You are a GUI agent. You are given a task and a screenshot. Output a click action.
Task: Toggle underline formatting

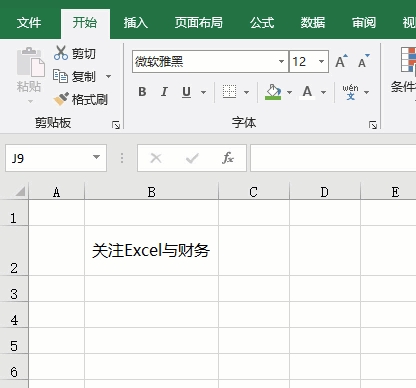coord(187,92)
